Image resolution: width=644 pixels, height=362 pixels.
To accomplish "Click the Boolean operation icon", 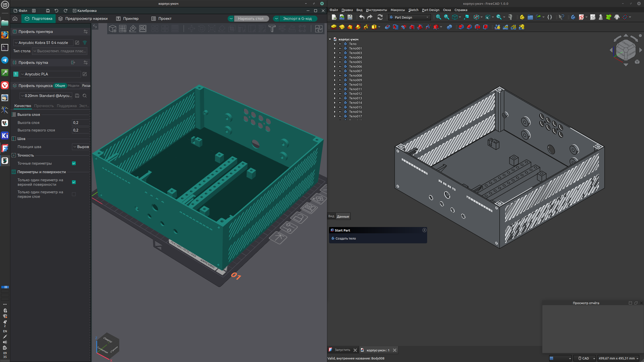I will (449, 27).
